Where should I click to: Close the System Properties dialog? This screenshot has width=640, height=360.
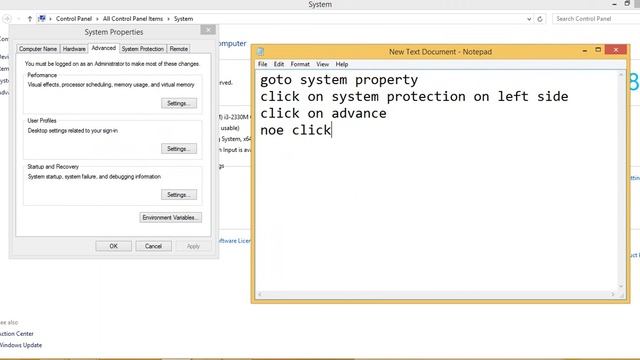click(x=208, y=30)
